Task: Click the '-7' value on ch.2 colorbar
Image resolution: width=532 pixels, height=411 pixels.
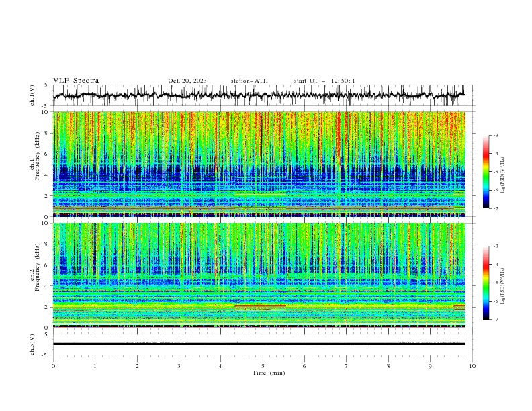Action: pos(495,319)
